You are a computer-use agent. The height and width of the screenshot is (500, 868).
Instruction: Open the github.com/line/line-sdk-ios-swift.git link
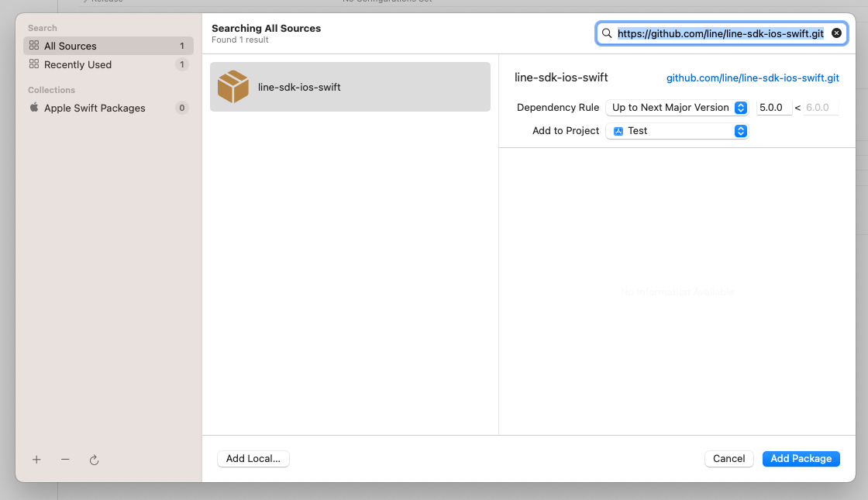click(753, 78)
